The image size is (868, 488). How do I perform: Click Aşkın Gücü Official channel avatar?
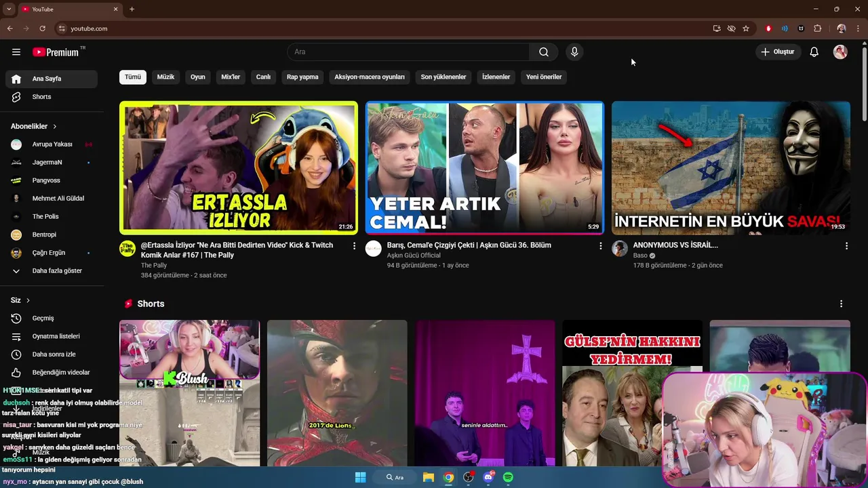pos(374,248)
